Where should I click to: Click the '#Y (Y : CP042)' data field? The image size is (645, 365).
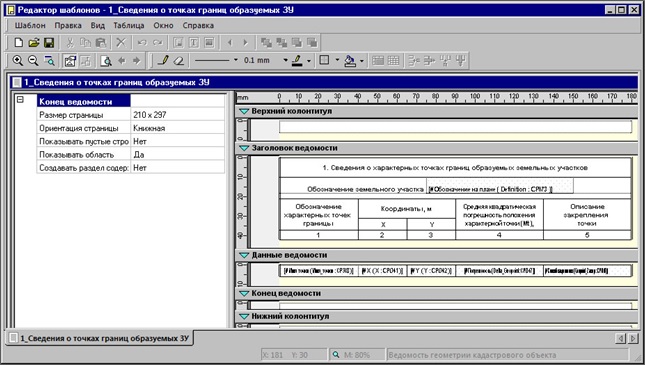point(431,271)
